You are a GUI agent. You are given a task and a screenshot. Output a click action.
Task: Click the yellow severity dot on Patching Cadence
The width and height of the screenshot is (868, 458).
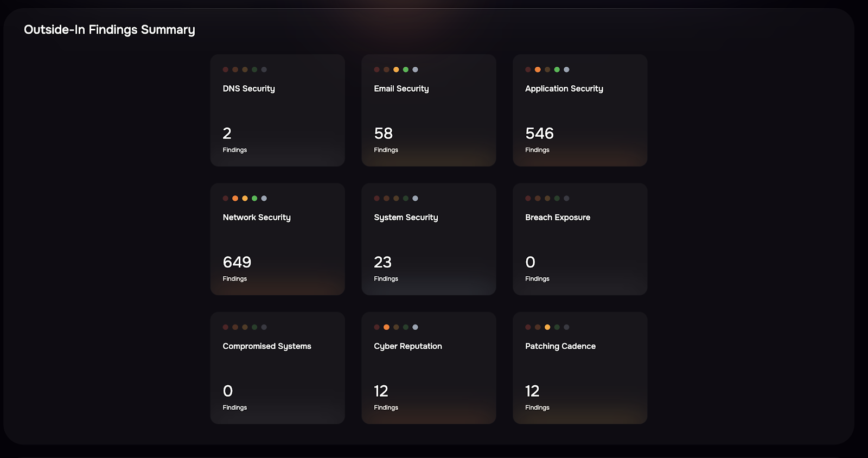click(x=547, y=327)
